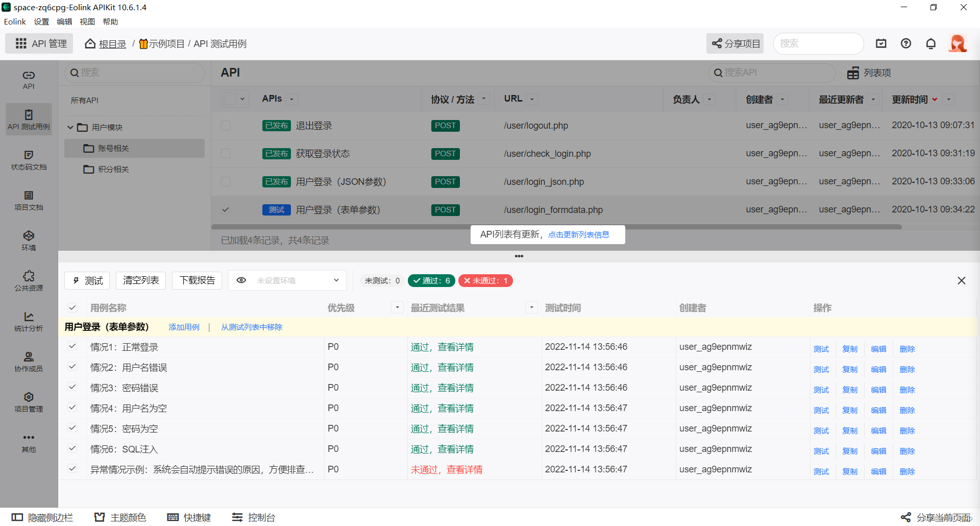
Task: Open 项目管理 in sidebar
Action: [x=29, y=402]
